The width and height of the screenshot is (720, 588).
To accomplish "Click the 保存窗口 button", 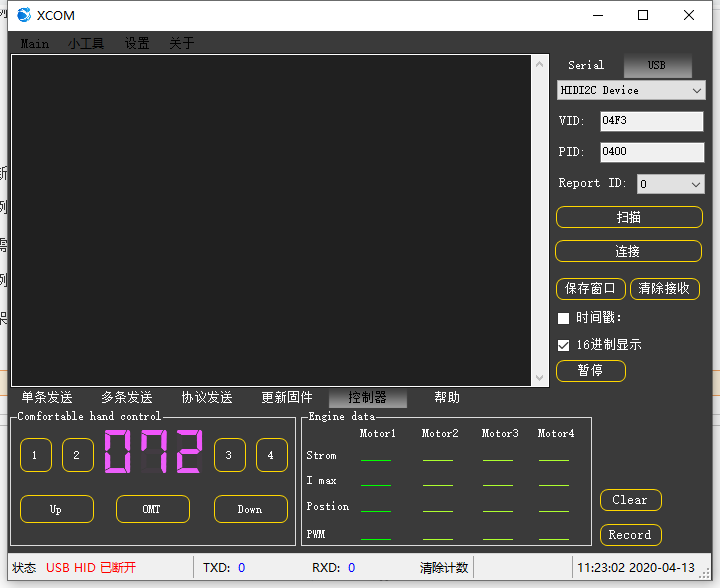I will point(591,289).
